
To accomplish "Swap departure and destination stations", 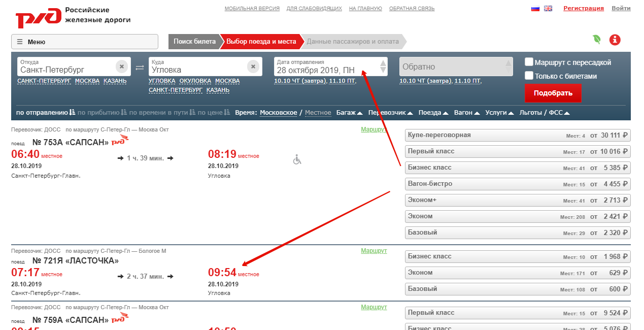I will (x=140, y=67).
